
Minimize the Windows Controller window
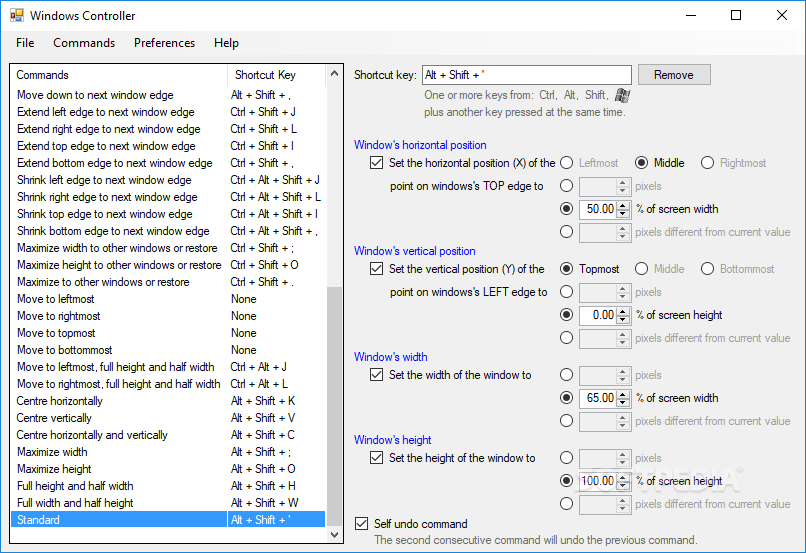pos(691,15)
